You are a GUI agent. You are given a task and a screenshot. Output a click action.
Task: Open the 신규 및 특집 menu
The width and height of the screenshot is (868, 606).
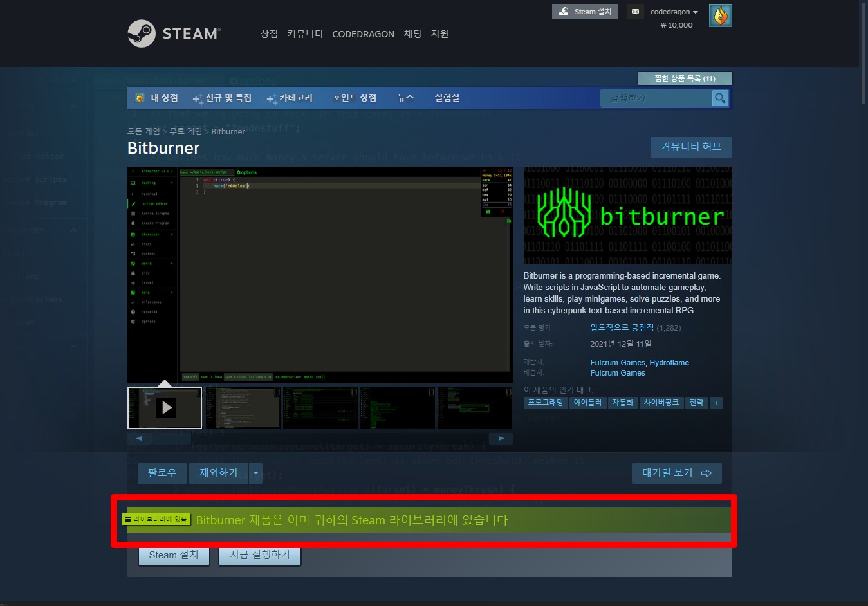click(222, 98)
